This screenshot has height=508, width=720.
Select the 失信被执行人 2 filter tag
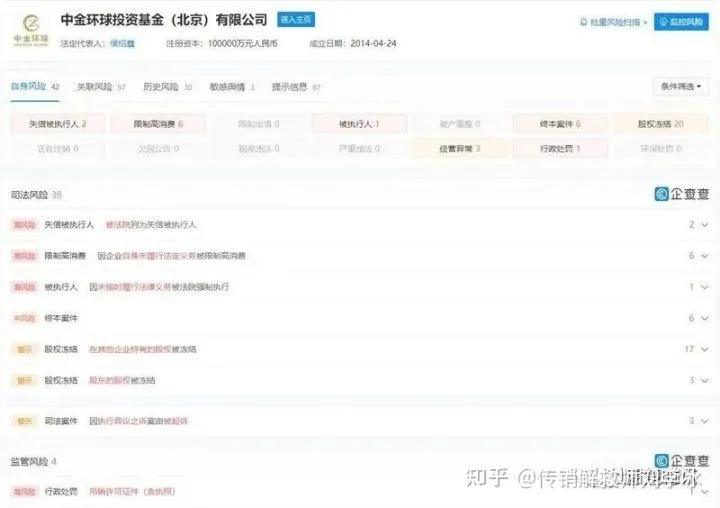coord(58,124)
